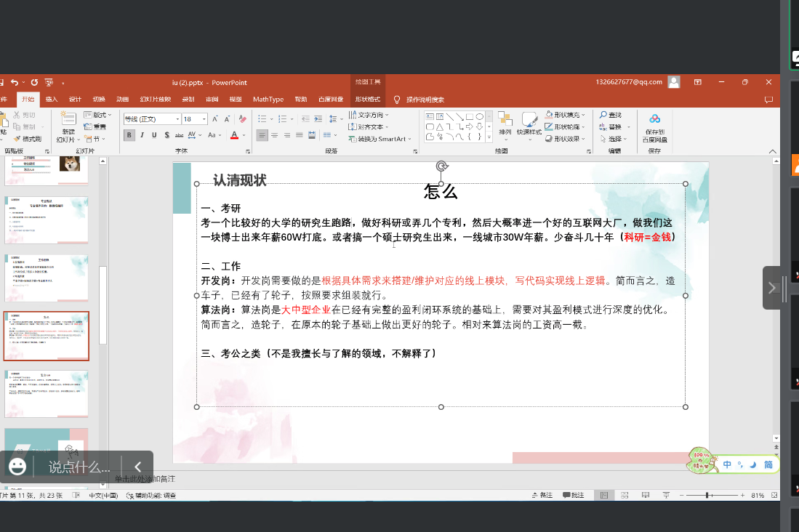The image size is (799, 532).
Task: Expand the font size 18 dropdown
Action: pyautogui.click(x=204, y=119)
